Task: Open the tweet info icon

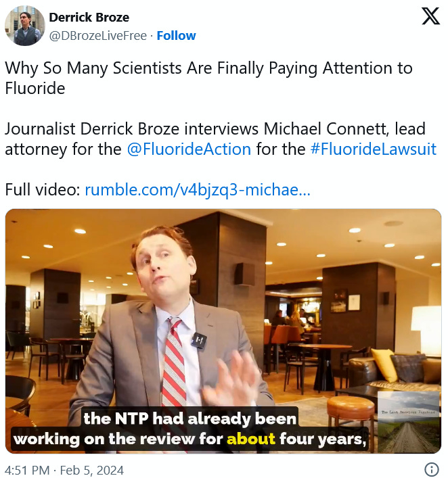Action: click(432, 469)
